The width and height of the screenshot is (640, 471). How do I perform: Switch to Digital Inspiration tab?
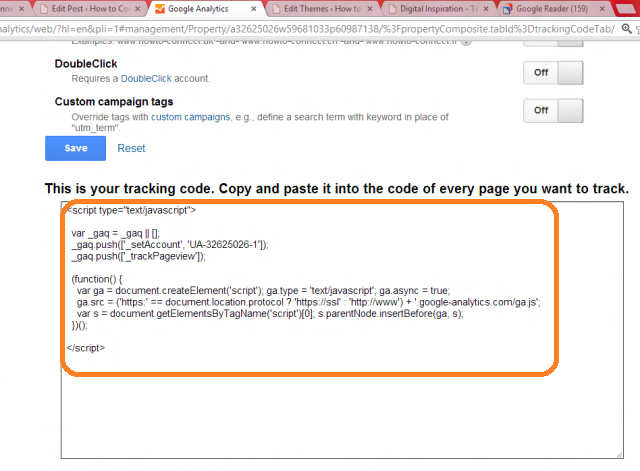coord(439,9)
